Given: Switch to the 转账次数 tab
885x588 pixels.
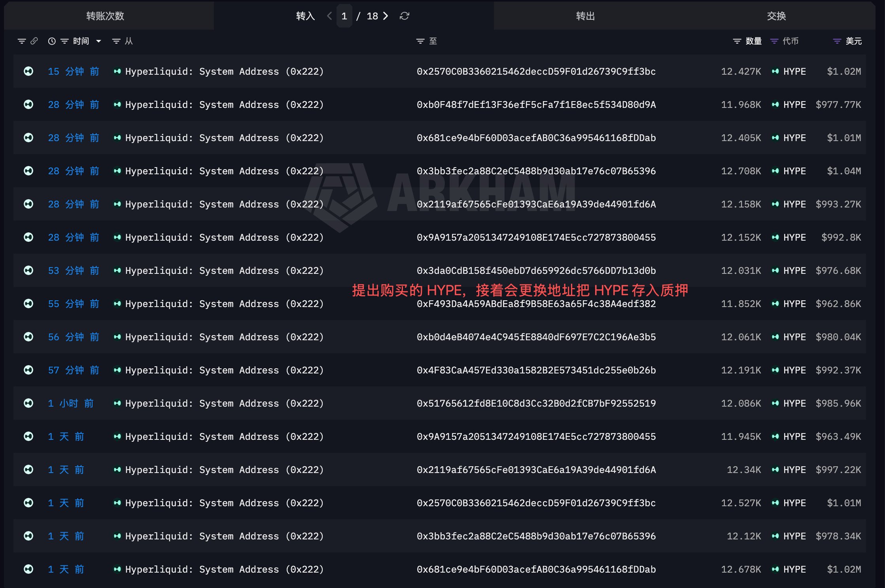Looking at the screenshot, I should (x=105, y=16).
